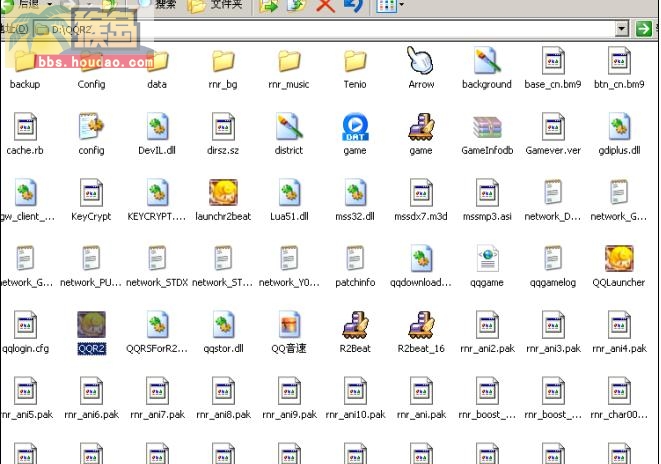Click the 搜索 Search toolbar button
Screen dimensions: 661x464
coord(157,5)
